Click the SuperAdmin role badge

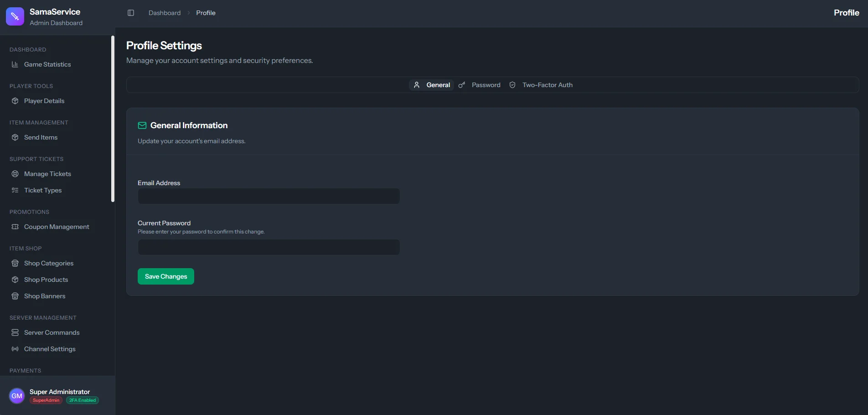click(x=46, y=400)
